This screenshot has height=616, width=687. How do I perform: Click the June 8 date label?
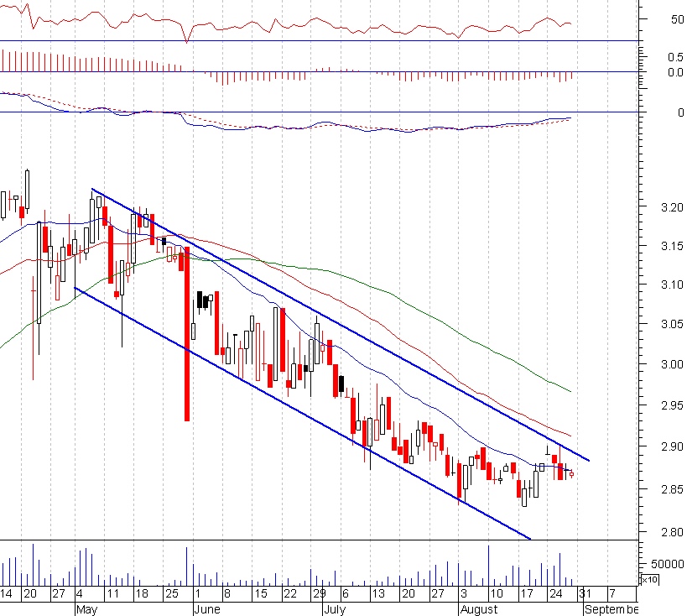(227, 594)
